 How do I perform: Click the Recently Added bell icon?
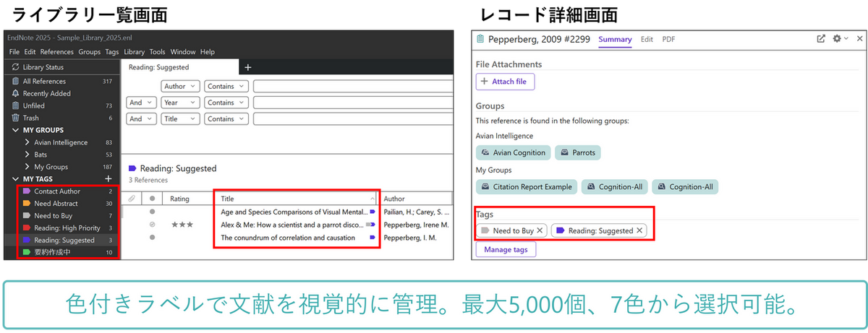click(15, 93)
